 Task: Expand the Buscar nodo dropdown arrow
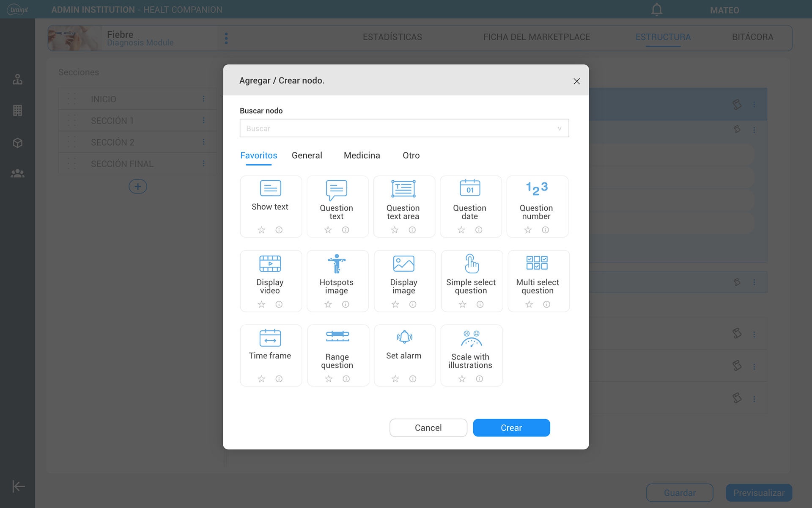pyautogui.click(x=559, y=128)
